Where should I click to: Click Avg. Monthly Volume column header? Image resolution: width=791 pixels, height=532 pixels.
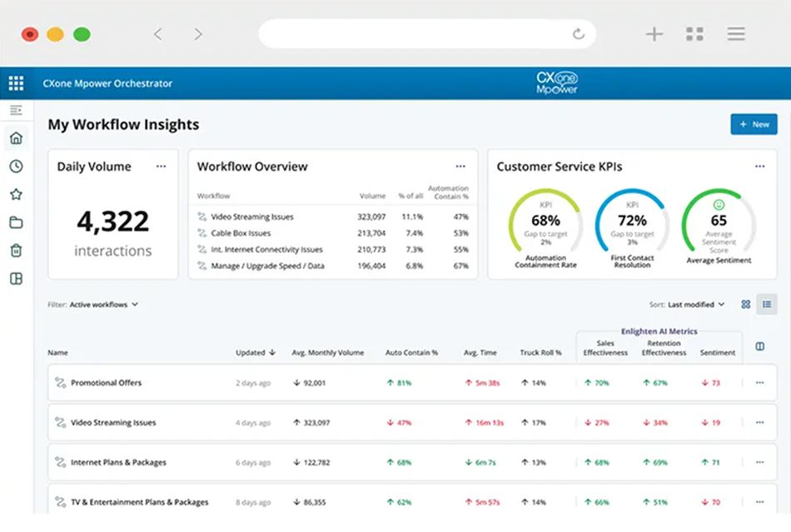pos(327,352)
